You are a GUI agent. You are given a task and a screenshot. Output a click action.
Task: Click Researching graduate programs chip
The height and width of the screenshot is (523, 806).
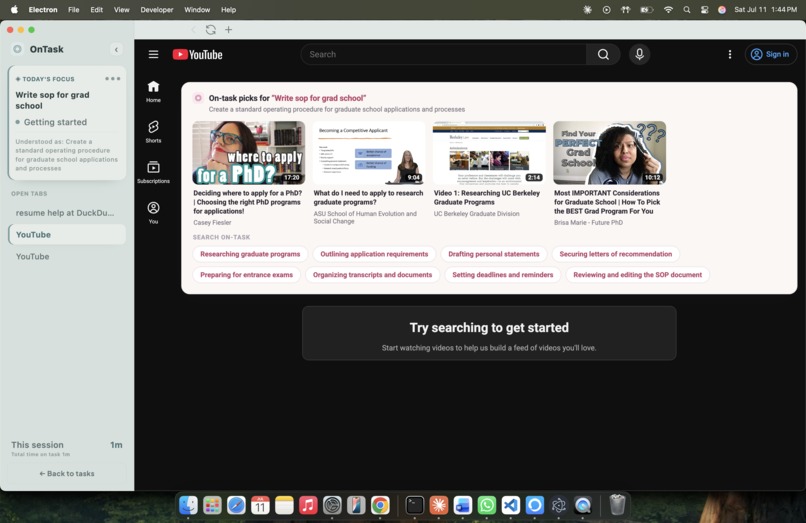click(x=250, y=254)
